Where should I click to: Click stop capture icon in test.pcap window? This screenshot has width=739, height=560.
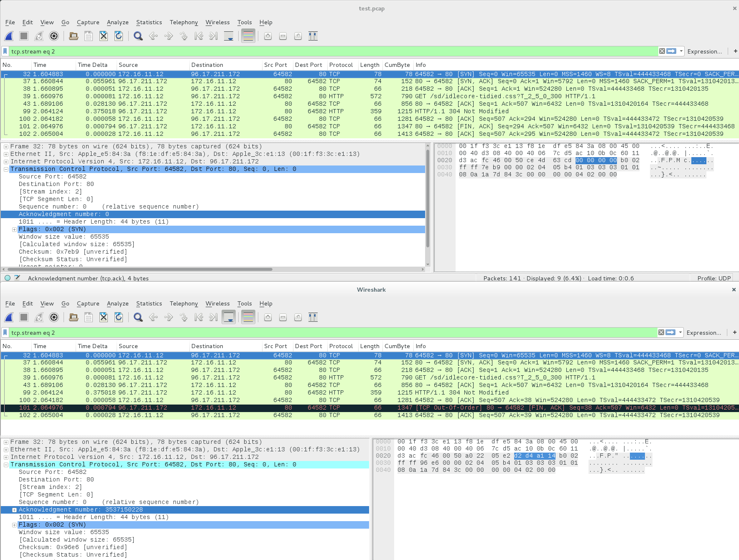[x=24, y=36]
